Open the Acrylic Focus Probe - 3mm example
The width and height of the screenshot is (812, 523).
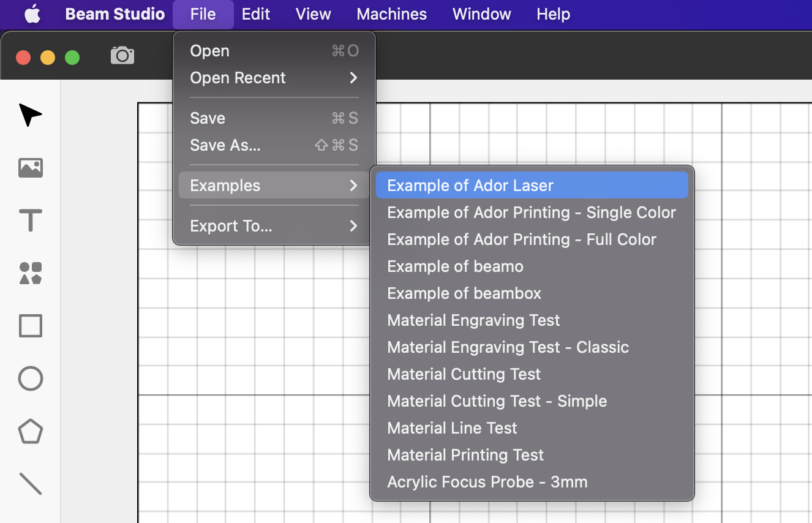(487, 482)
